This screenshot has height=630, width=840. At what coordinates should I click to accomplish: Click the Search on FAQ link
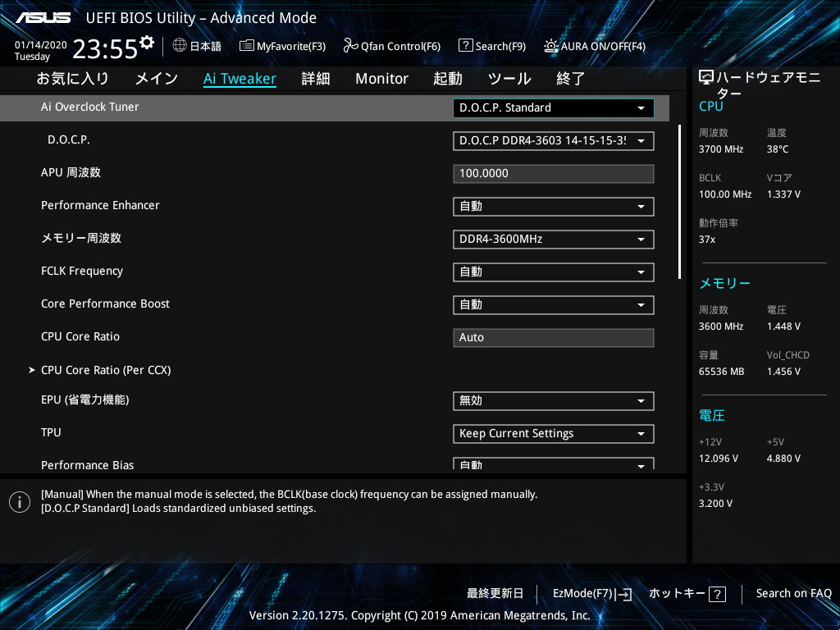[x=793, y=593]
